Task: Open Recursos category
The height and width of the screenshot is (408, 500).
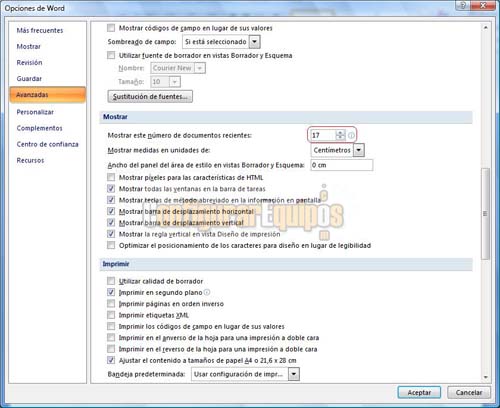Action: 30,160
